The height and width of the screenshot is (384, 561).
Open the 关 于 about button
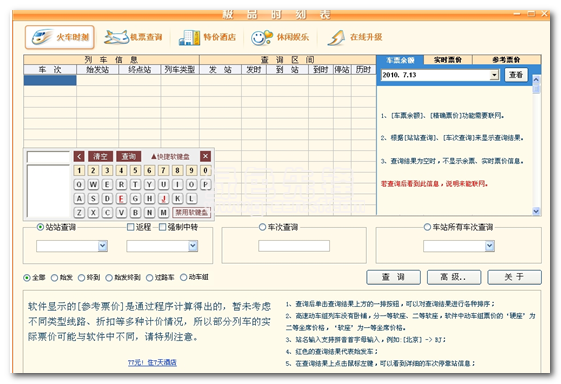pos(514,277)
